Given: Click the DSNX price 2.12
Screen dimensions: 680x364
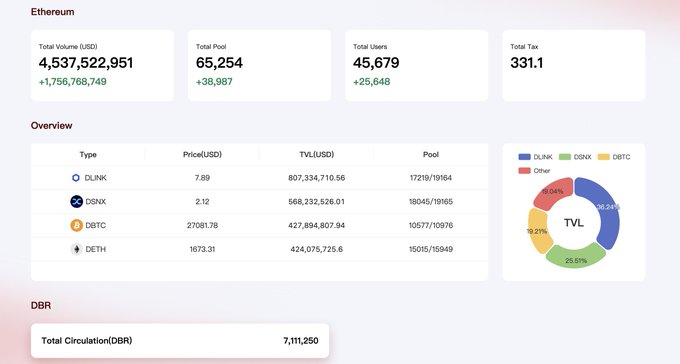Looking at the screenshot, I should click(x=202, y=202).
